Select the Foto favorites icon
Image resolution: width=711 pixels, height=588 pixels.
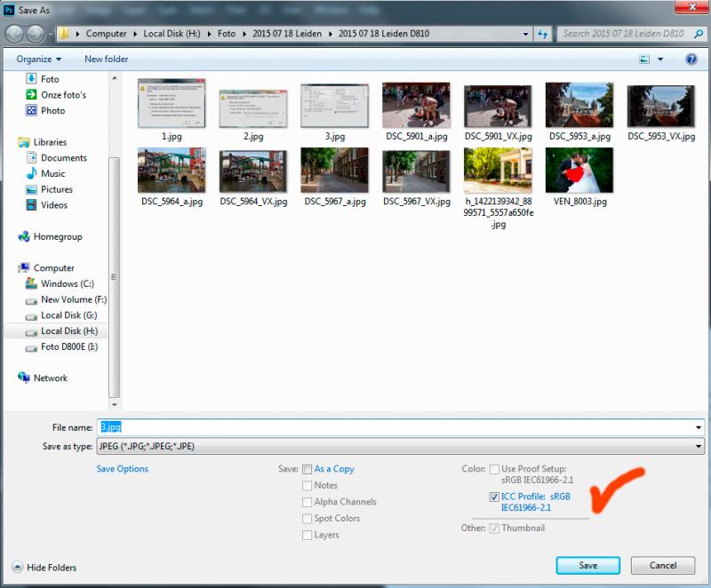31,79
